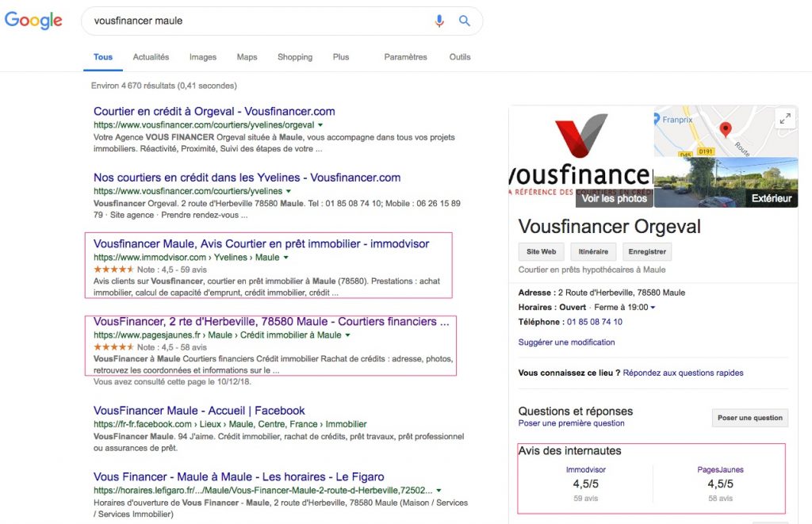Image resolution: width=812 pixels, height=524 pixels.
Task: Click the Itinéraire button
Action: 593,251
